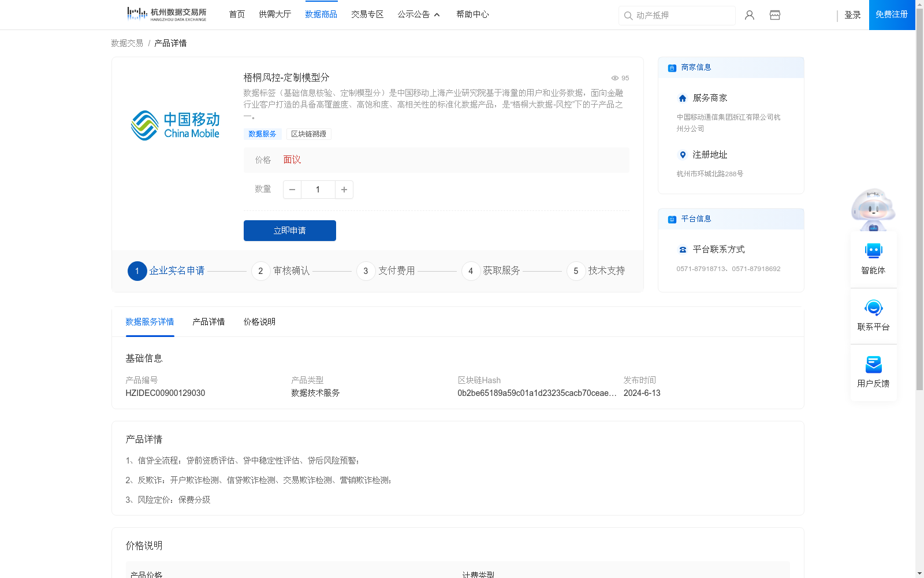
Task: Click the merchant name 中国移动通信集团浙江有限公司
Action: coord(728,123)
